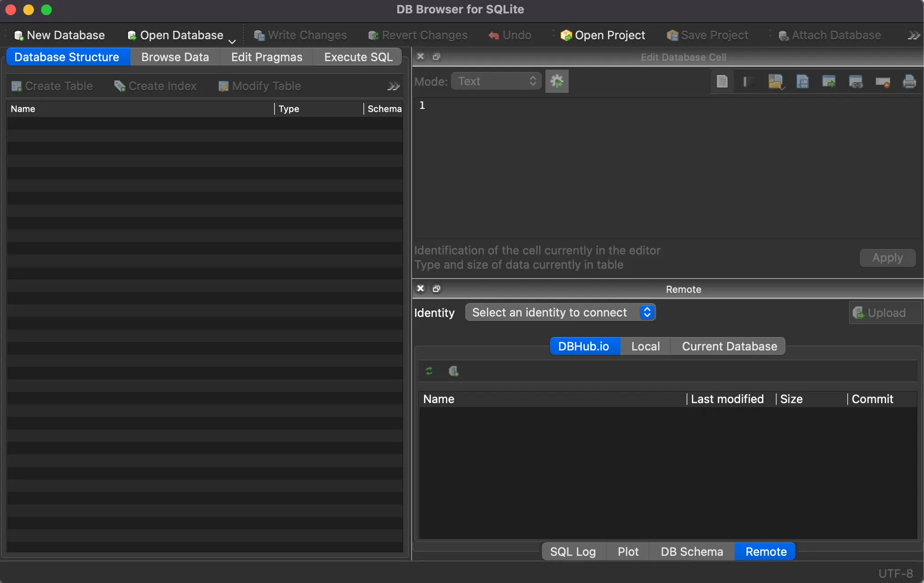
Task: Click the save cell data floppy icon
Action: point(802,82)
